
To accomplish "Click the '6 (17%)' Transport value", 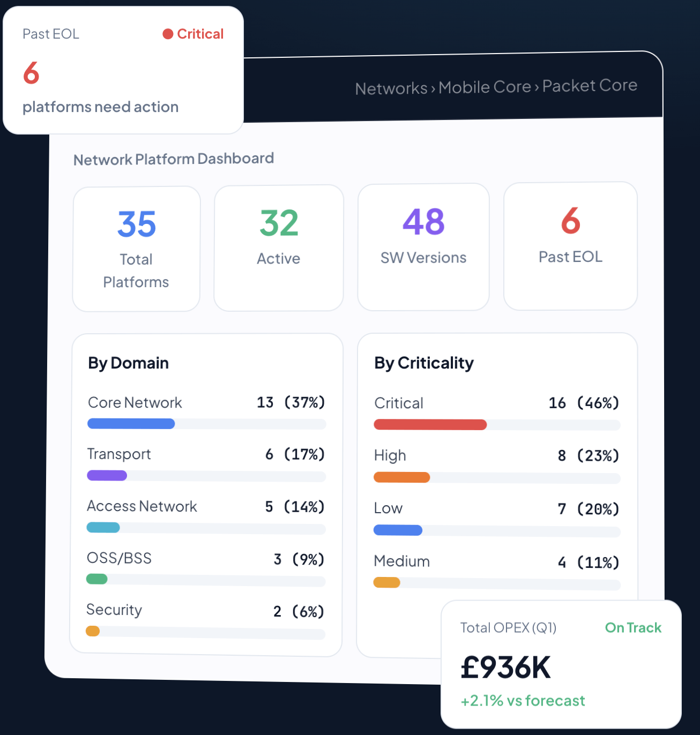I will (295, 454).
